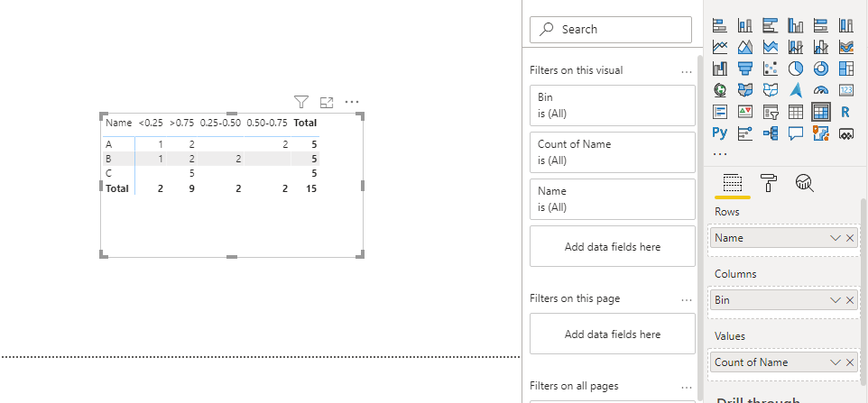Select the Ribbon chart visual

tap(845, 47)
